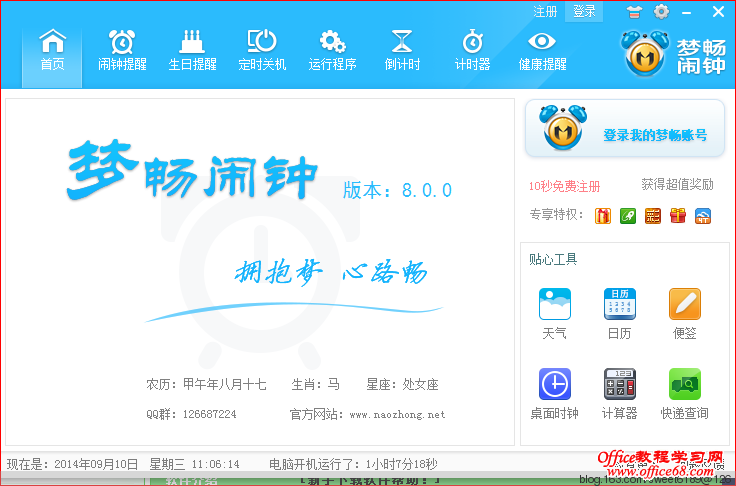Click 获得超值奖励 link
The image size is (736, 486).
[x=677, y=185]
